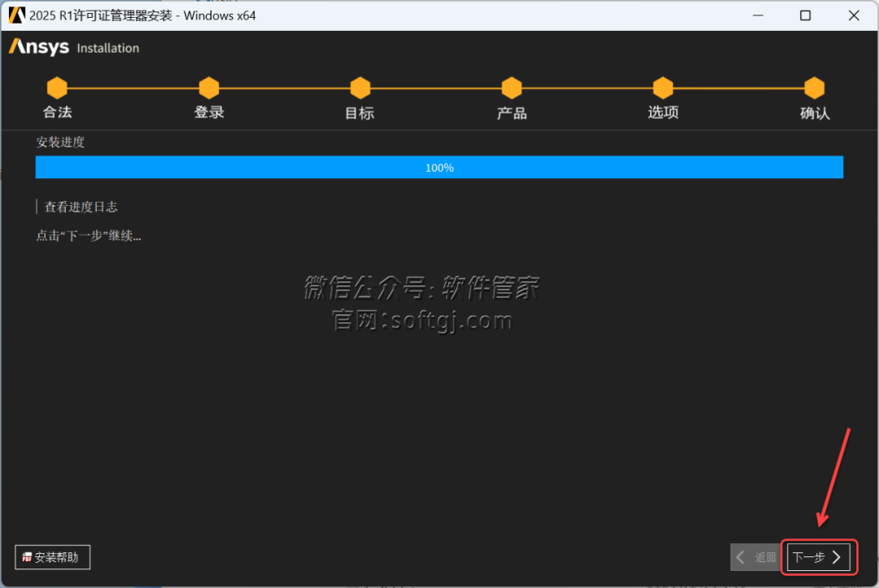Select the 登录 step hexagon
The image size is (879, 588).
pos(209,88)
